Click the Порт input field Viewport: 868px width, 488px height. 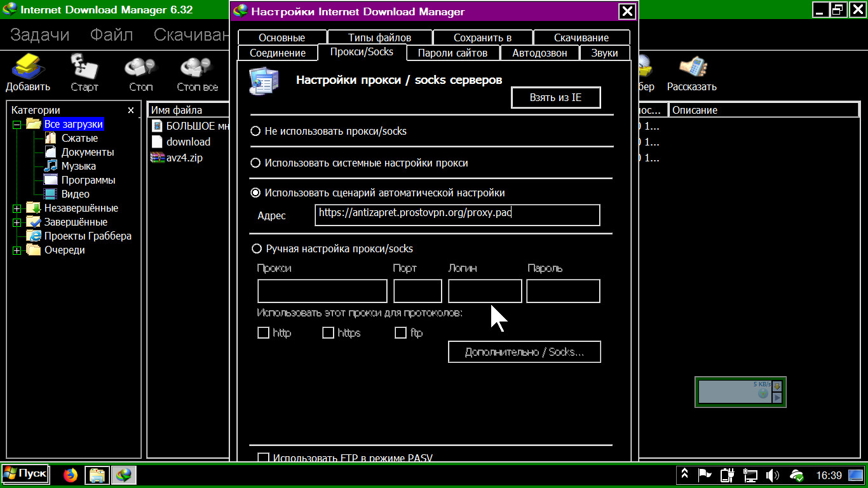(417, 291)
